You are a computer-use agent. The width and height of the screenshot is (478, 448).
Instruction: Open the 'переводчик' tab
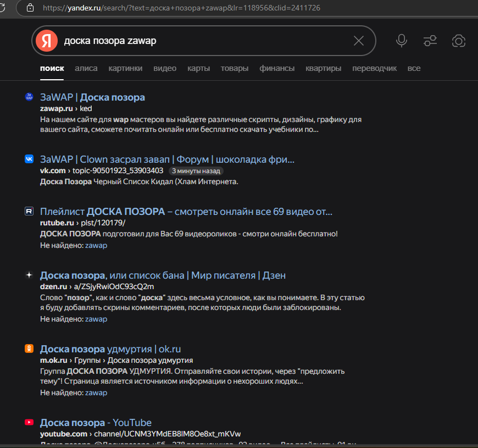374,68
